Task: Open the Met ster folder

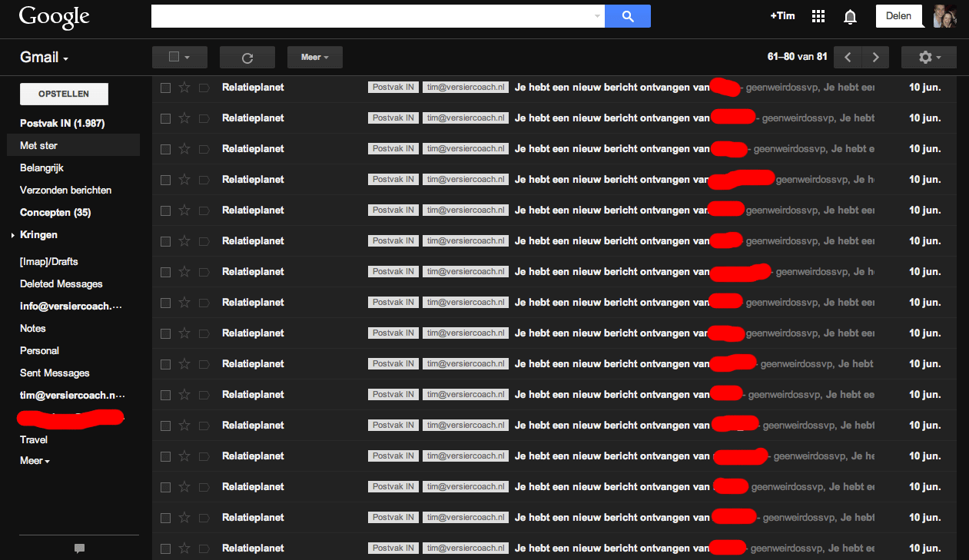Action: click(38, 145)
